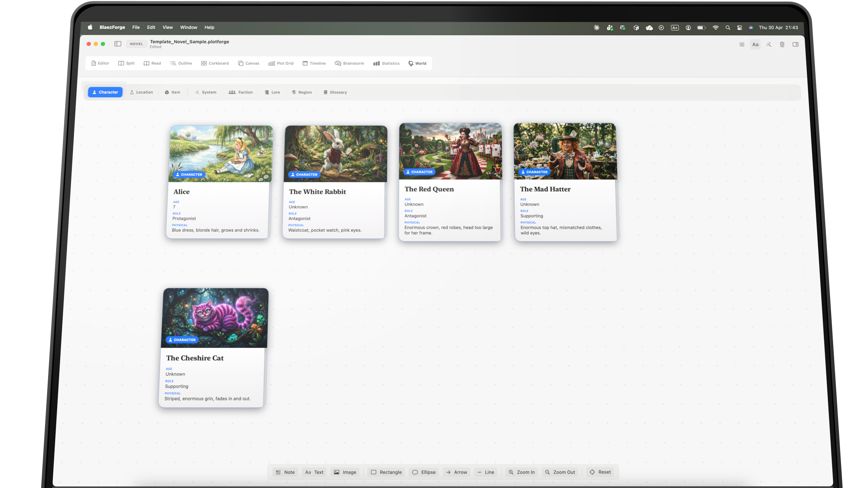Click the White Rabbit card illustration
This screenshot has height=488, width=868.
335,154
